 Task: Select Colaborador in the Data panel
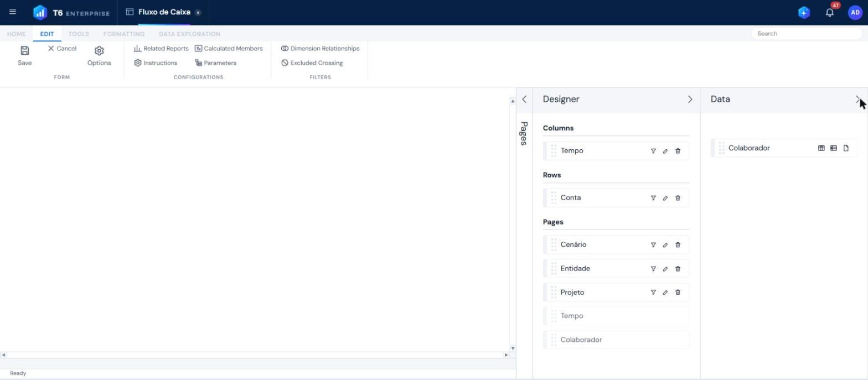coord(784,148)
